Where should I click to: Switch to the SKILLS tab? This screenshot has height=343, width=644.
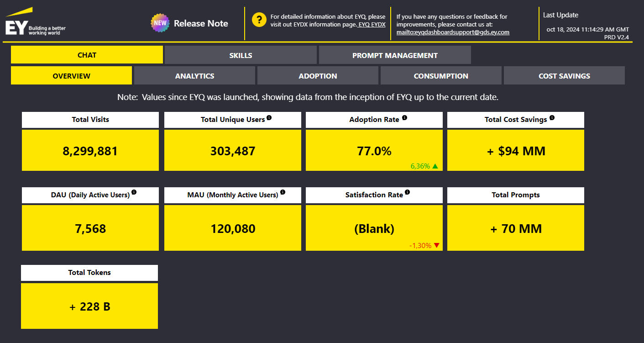pyautogui.click(x=241, y=55)
